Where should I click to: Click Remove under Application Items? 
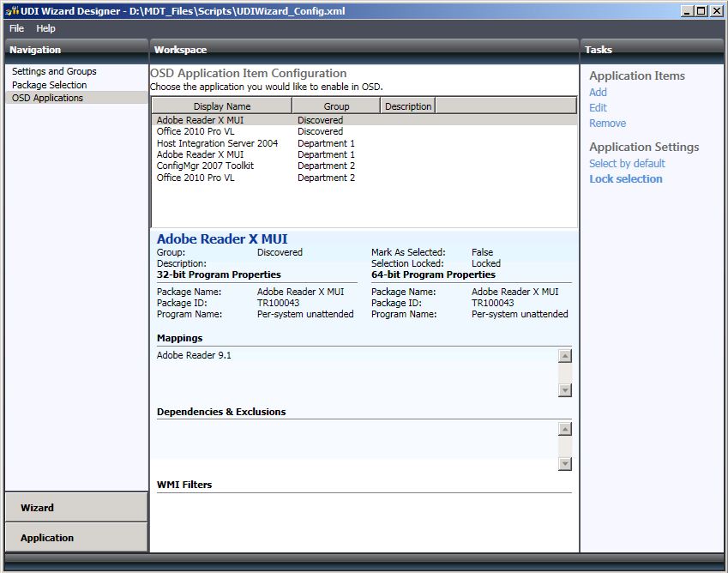[608, 123]
